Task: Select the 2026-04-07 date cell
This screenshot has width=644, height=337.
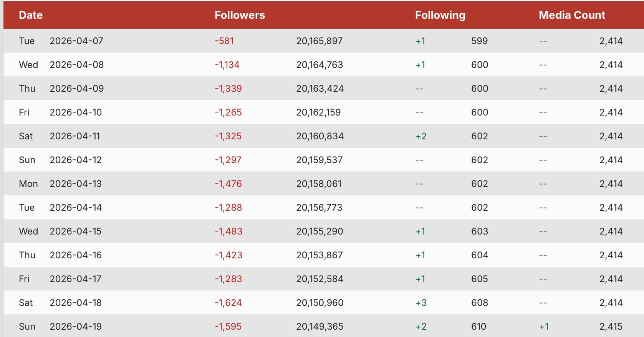Action: tap(76, 41)
